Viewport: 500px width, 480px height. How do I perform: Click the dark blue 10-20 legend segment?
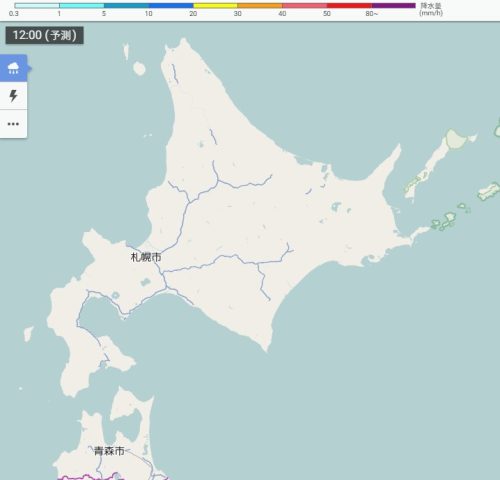click(171, 5)
